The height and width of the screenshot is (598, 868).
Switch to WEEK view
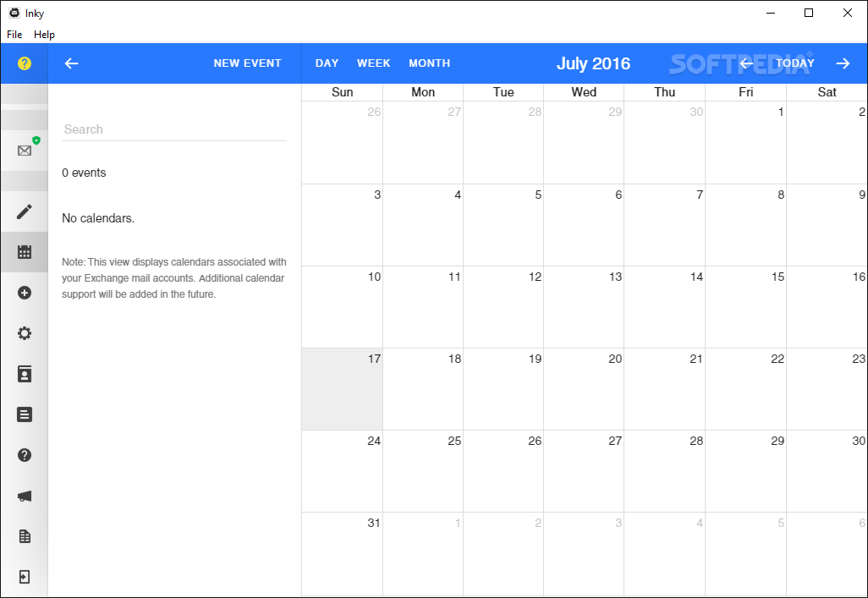click(x=374, y=63)
